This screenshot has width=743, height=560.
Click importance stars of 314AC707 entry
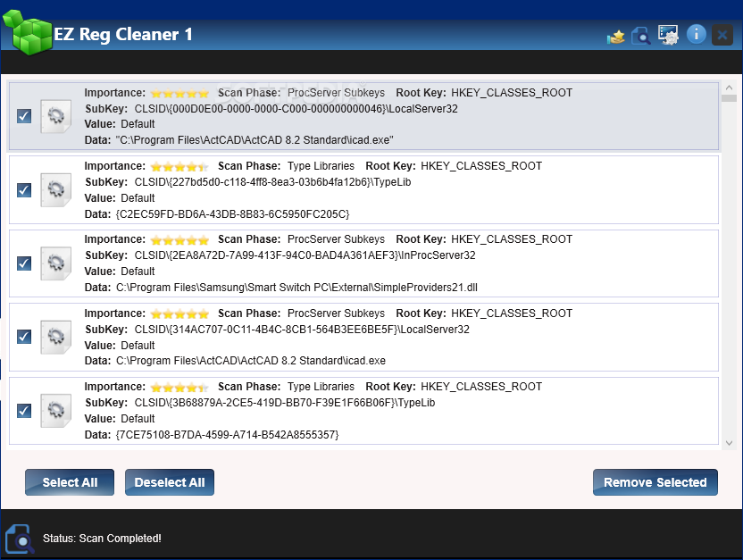179,314
